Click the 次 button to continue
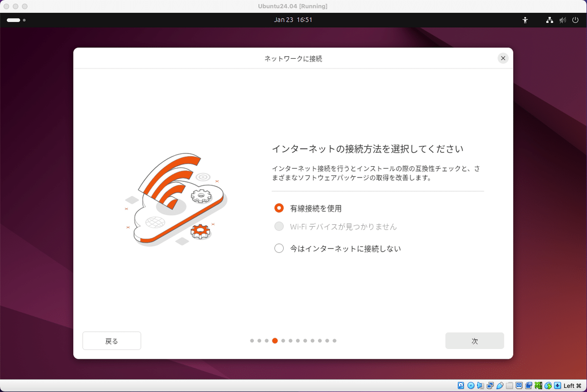Screen dimensions: 587x392 [474, 341]
